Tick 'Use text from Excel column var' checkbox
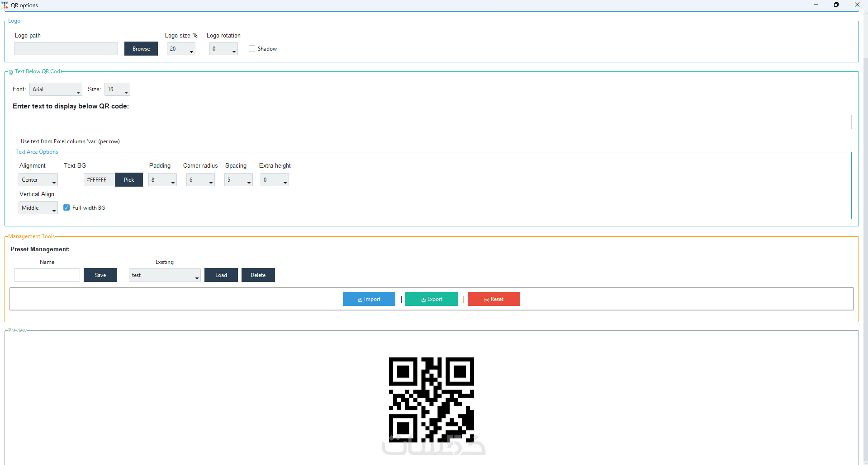This screenshot has height=465, width=868. 15,141
